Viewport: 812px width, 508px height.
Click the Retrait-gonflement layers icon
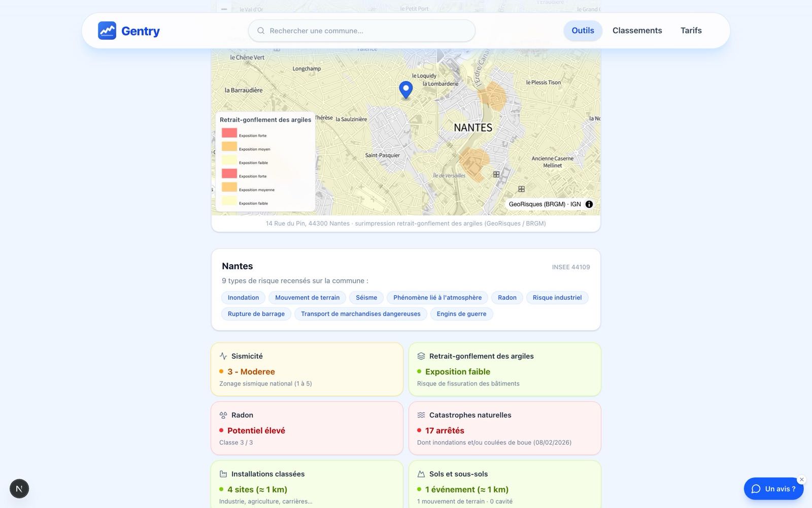click(x=421, y=356)
